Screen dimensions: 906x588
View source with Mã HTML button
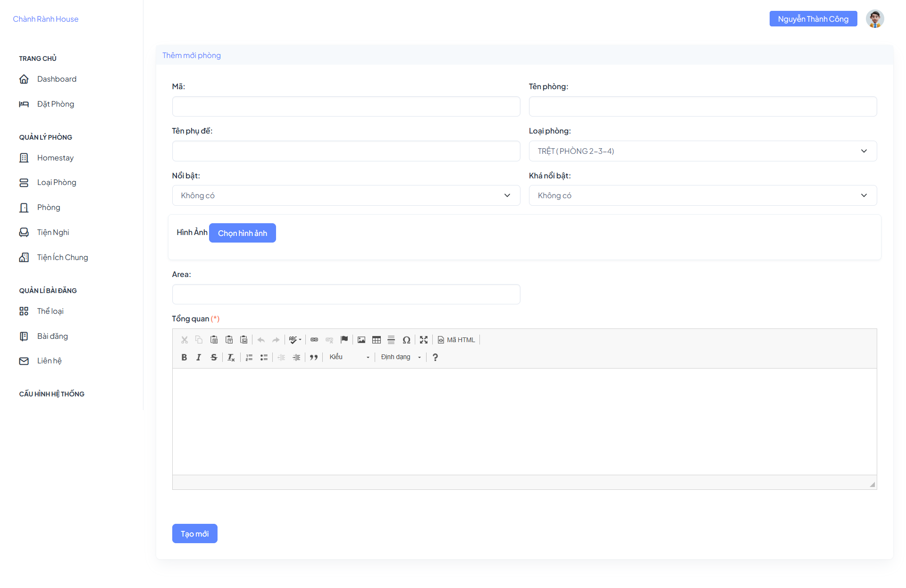click(456, 340)
